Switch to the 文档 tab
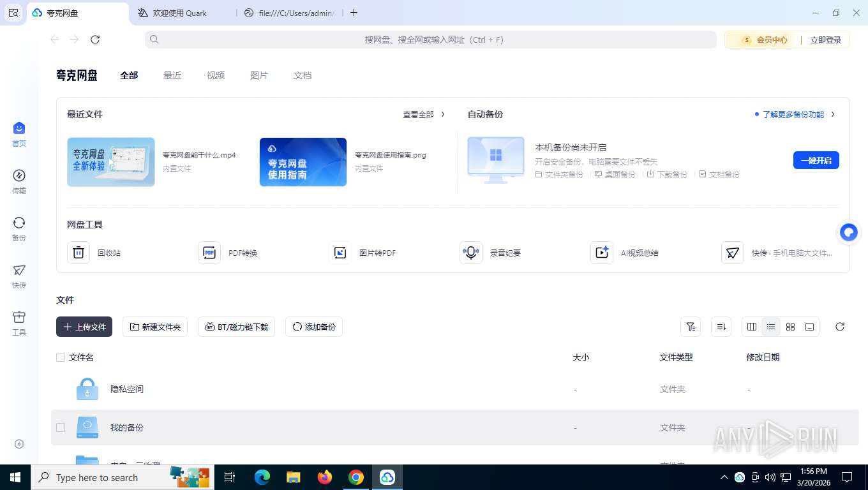The height and width of the screenshot is (490, 868). 303,75
